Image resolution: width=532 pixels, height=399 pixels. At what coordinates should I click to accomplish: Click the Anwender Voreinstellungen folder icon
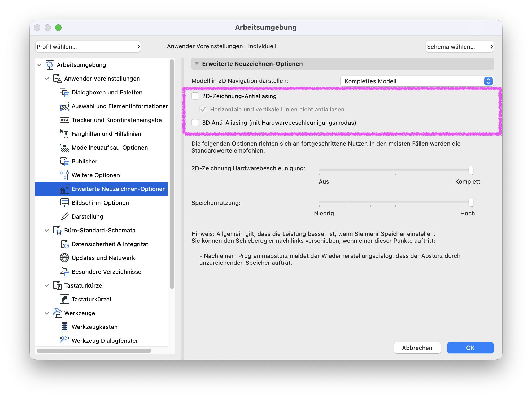tap(57, 79)
